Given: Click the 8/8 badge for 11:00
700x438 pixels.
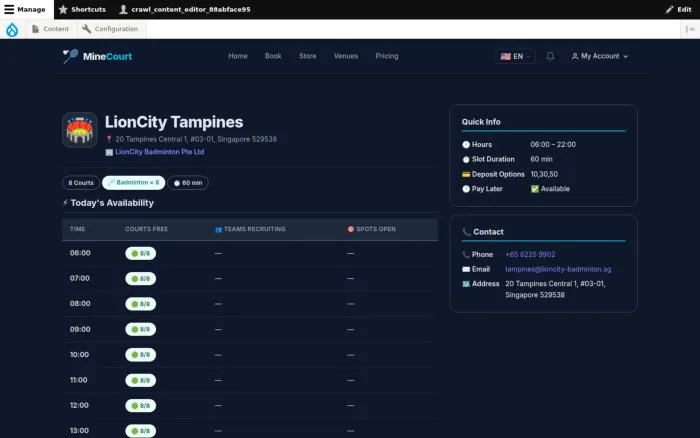Looking at the screenshot, I should [141, 380].
